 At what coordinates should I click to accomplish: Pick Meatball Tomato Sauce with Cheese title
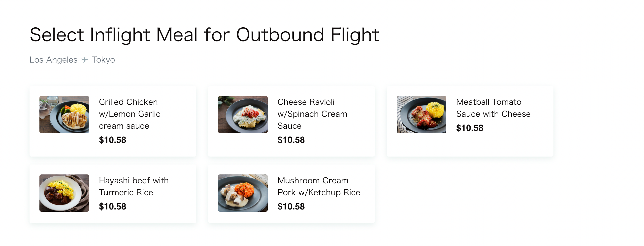click(x=493, y=108)
